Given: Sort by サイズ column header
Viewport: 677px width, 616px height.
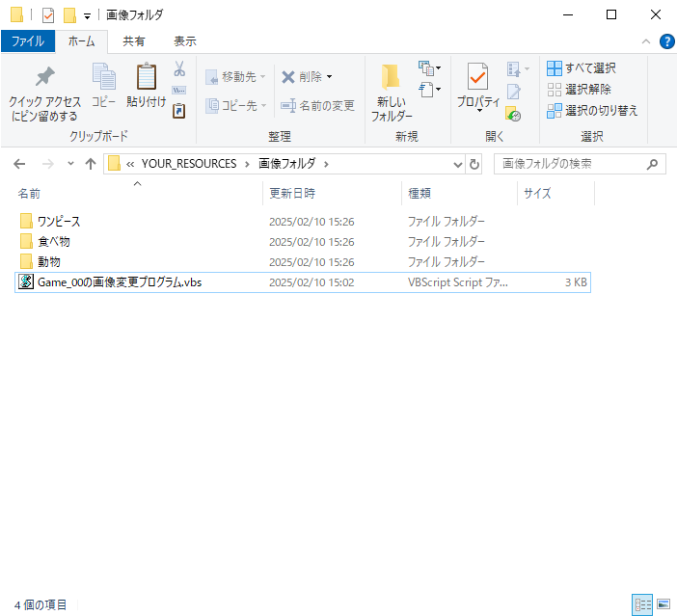Looking at the screenshot, I should (537, 193).
